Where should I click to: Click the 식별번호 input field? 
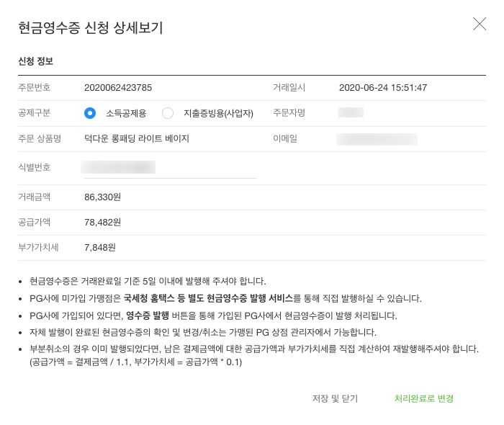pyautogui.click(x=170, y=168)
